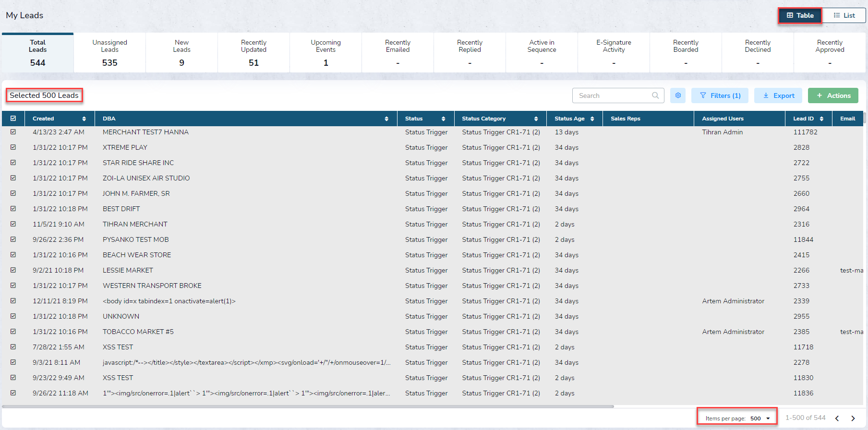Open the green Actions button

(x=833, y=96)
